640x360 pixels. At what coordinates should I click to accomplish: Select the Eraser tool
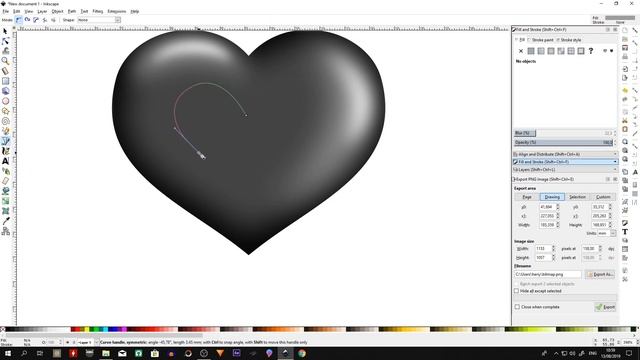point(5,181)
